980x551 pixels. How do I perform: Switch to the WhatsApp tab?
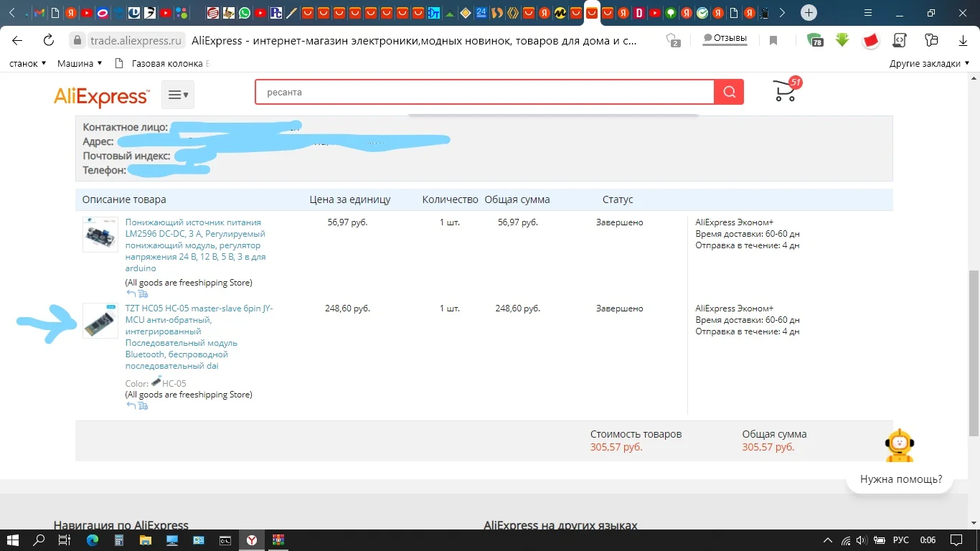[x=245, y=13]
